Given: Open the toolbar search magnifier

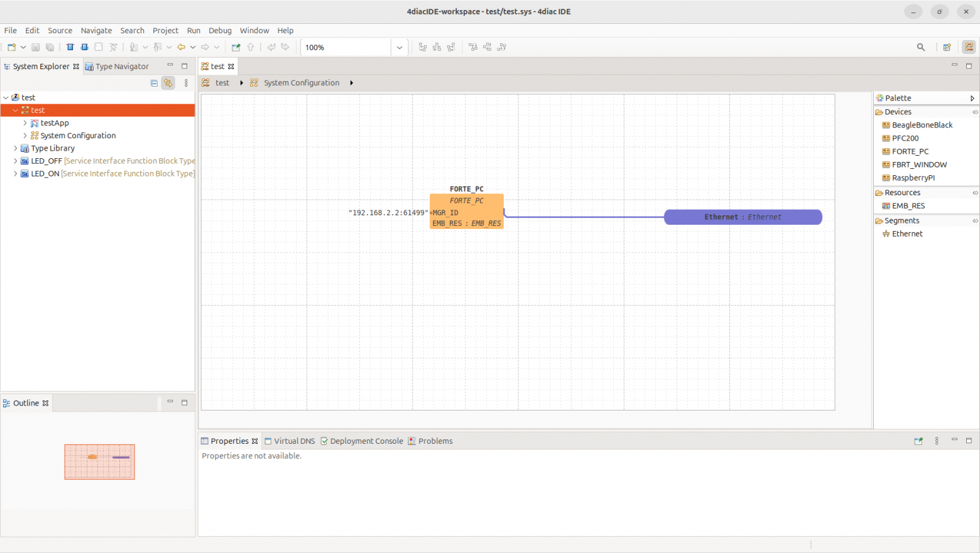Looking at the screenshot, I should [921, 47].
